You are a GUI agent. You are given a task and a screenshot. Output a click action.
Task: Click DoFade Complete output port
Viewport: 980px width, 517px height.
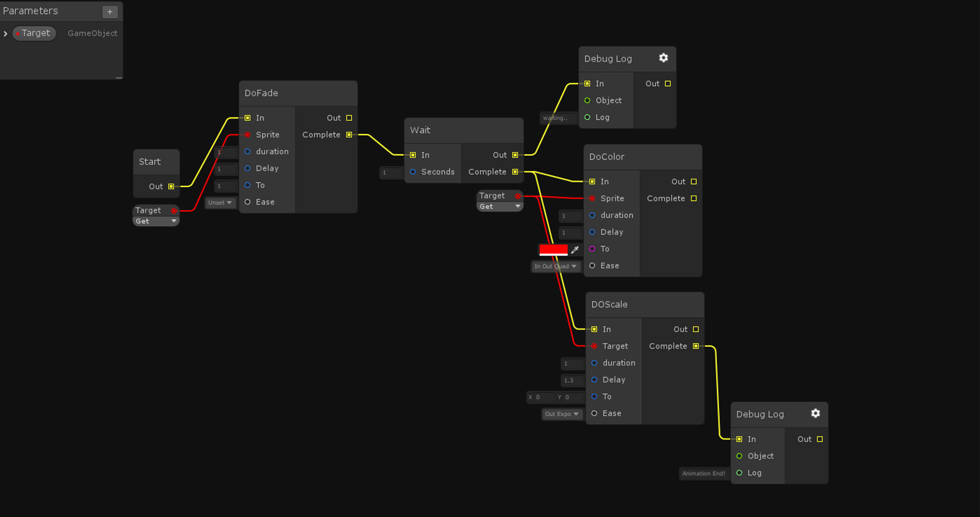(x=349, y=135)
